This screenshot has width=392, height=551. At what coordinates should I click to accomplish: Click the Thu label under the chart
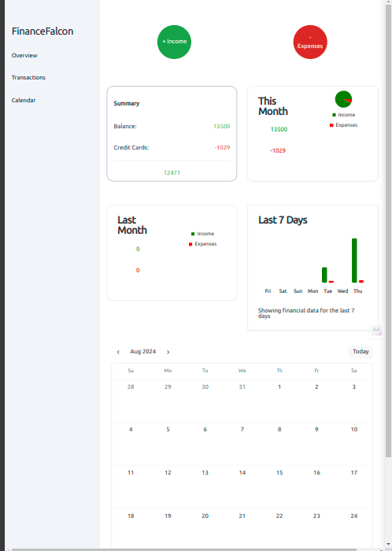[x=357, y=291]
